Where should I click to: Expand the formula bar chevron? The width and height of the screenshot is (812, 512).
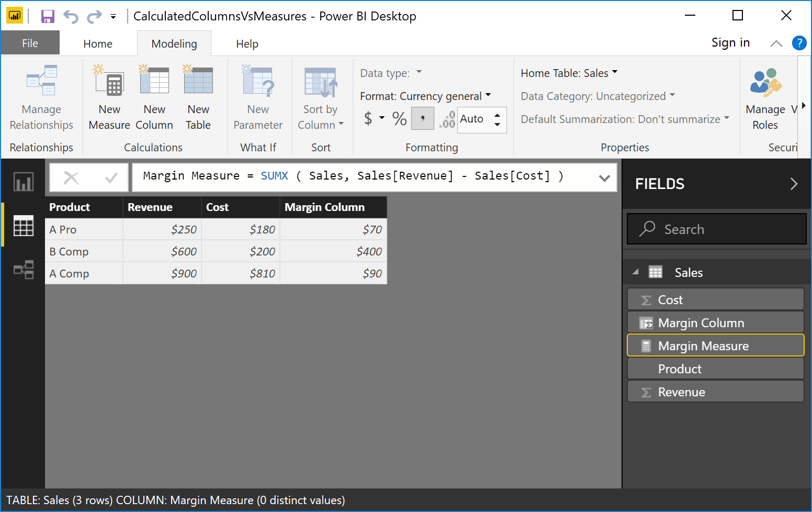[x=604, y=178]
